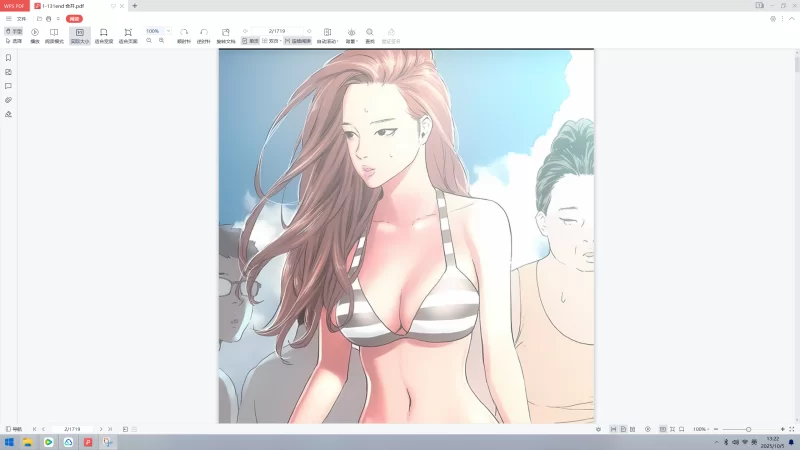The height and width of the screenshot is (450, 800).
Task: Click the rotate document icon
Action: (x=226, y=33)
